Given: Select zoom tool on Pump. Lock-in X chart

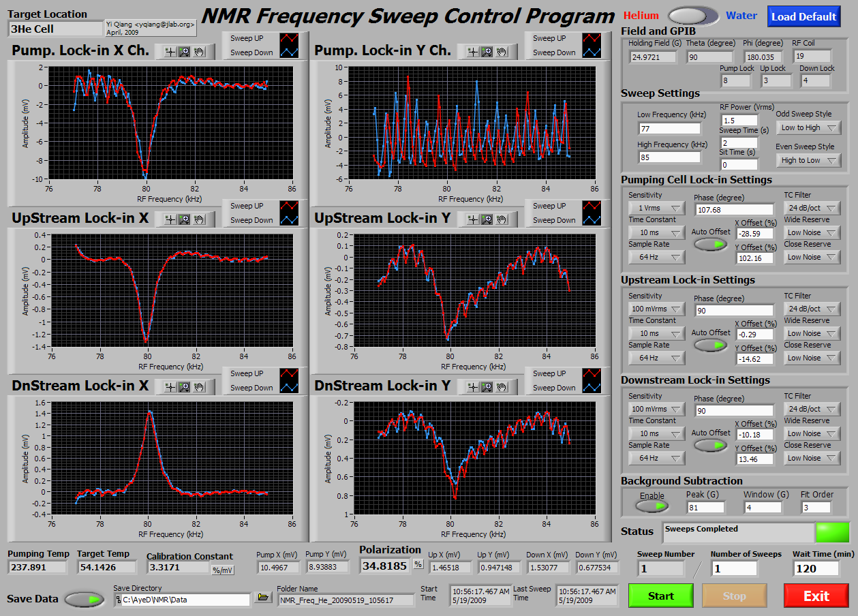Looking at the screenshot, I should click(x=184, y=51).
